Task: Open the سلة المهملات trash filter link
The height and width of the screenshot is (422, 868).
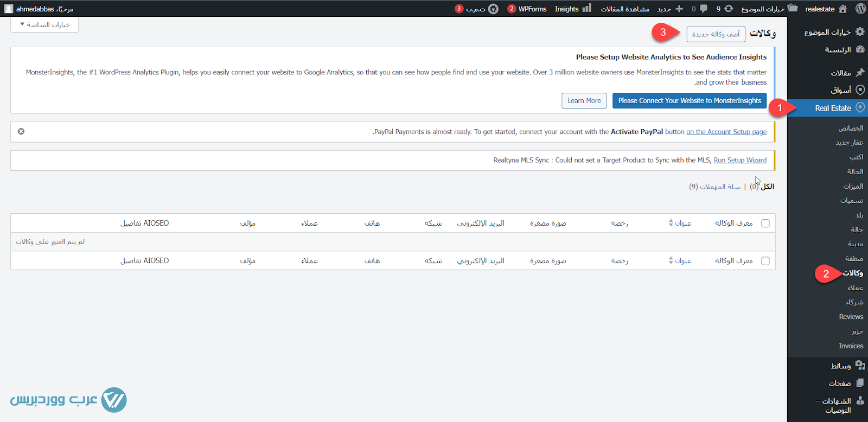Action: [720, 187]
